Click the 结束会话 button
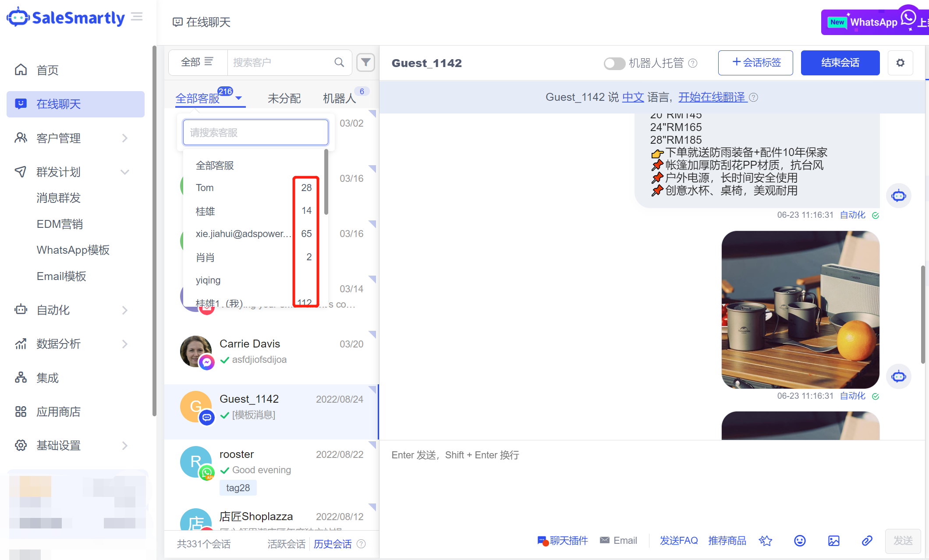Image resolution: width=929 pixels, height=560 pixels. click(840, 63)
